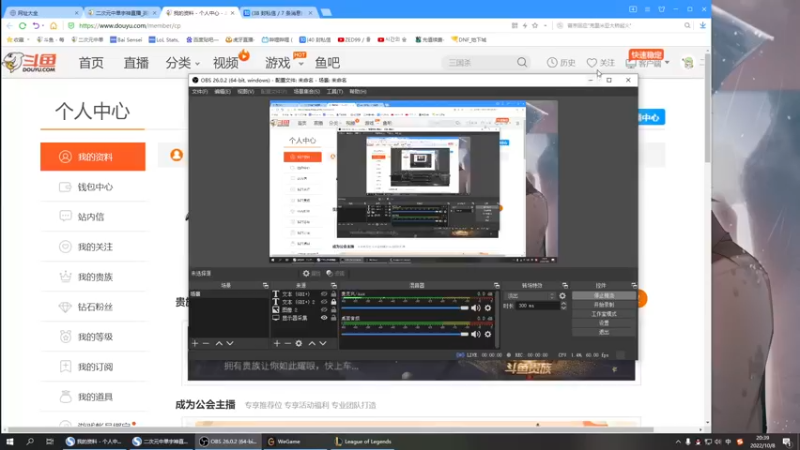Expand the 客户端 client dropdown

[667, 63]
